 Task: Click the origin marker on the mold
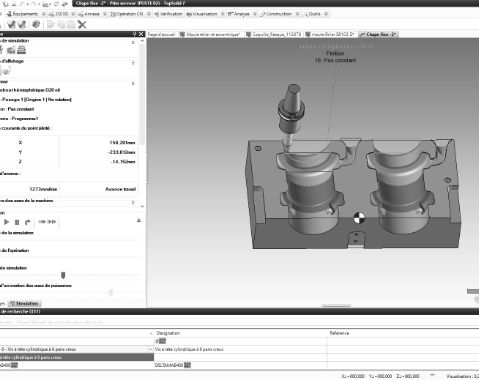(359, 218)
